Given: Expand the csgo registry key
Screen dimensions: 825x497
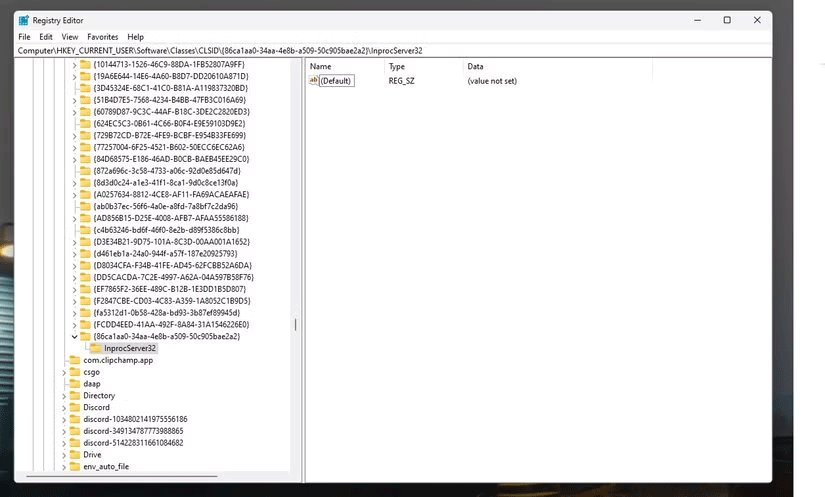Looking at the screenshot, I should 64,372.
